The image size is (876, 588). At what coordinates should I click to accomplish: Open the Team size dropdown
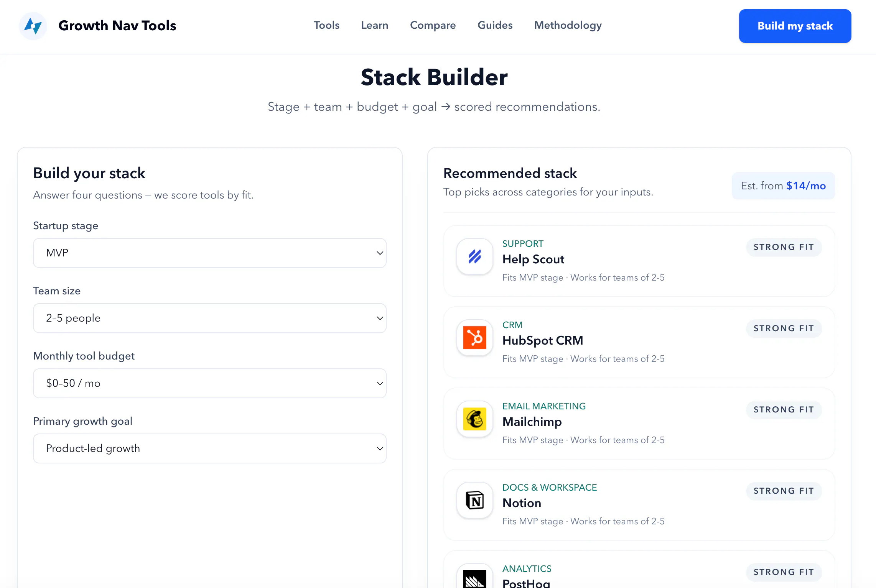210,318
